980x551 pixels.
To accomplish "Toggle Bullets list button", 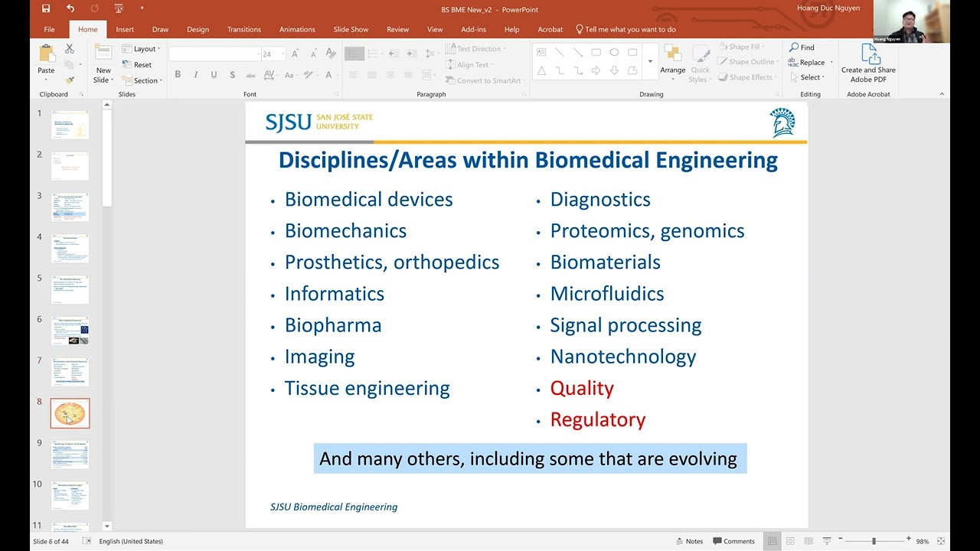I will tap(354, 54).
